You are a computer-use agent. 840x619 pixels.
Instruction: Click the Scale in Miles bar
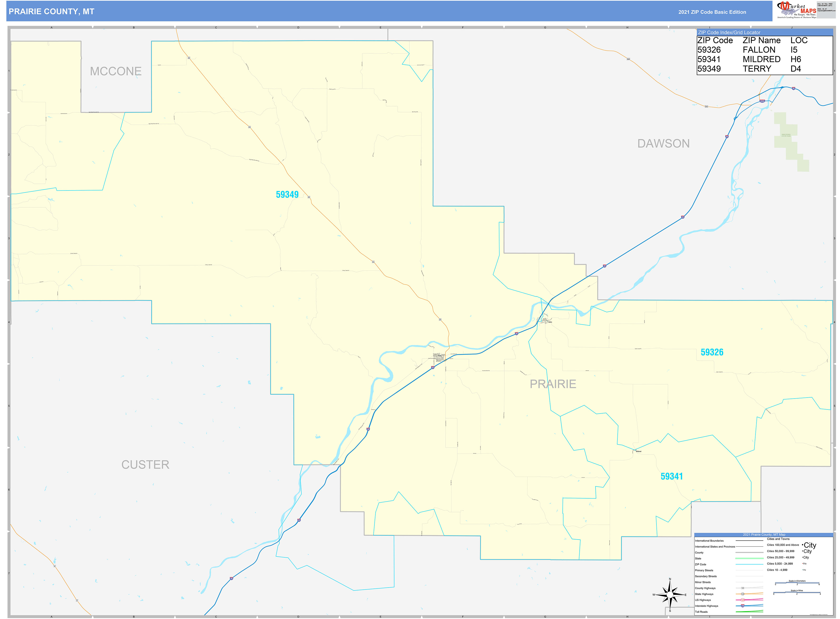[797, 592]
